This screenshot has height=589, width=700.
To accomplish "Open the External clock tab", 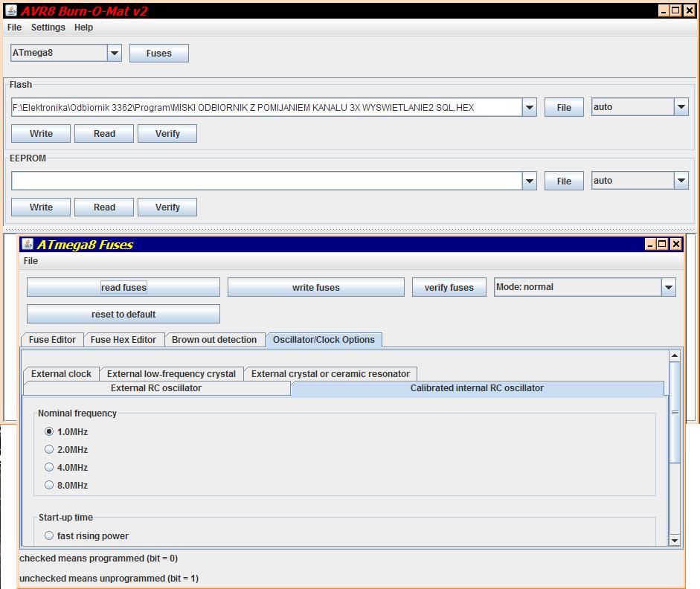I will click(61, 374).
